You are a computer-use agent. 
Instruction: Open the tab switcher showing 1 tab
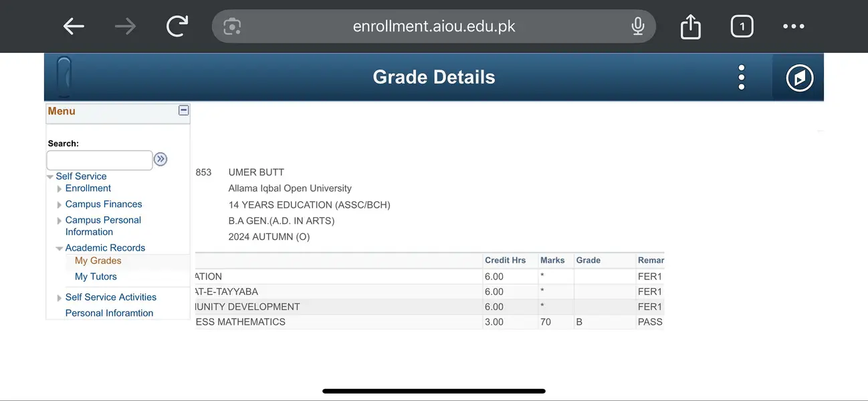pyautogui.click(x=742, y=27)
